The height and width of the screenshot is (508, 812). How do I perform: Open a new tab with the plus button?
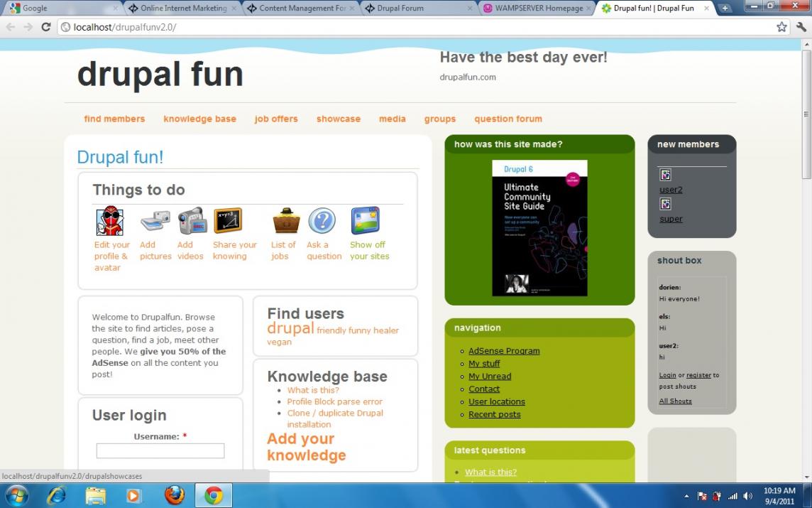point(725,8)
